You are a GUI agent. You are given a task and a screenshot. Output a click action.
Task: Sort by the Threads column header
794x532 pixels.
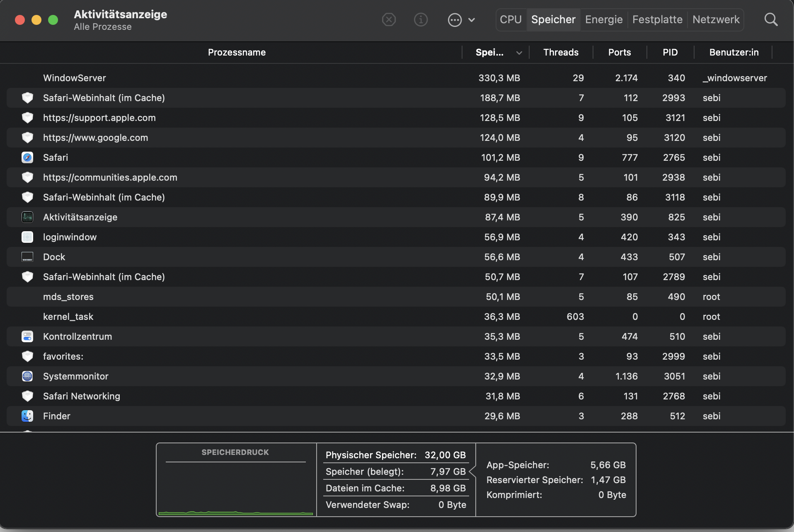click(561, 53)
